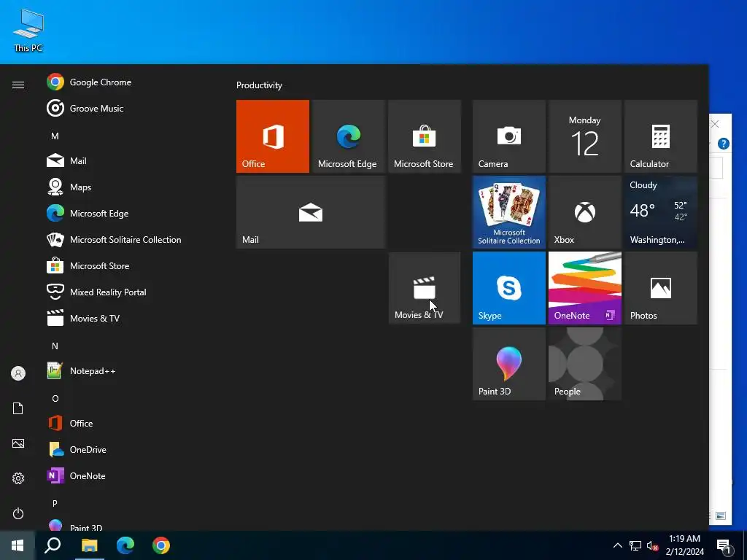Launch Microsoft Edge from the app list
The image size is (747, 560).
[128, 214]
